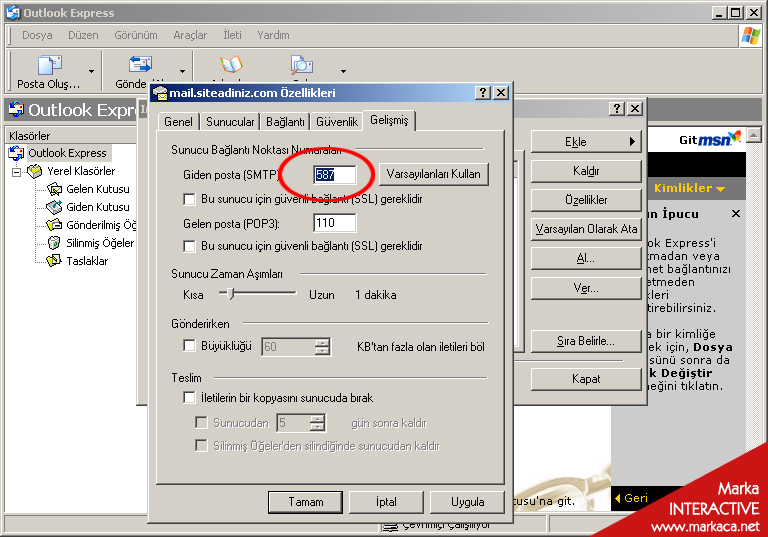Click the Uygula button

click(467, 502)
